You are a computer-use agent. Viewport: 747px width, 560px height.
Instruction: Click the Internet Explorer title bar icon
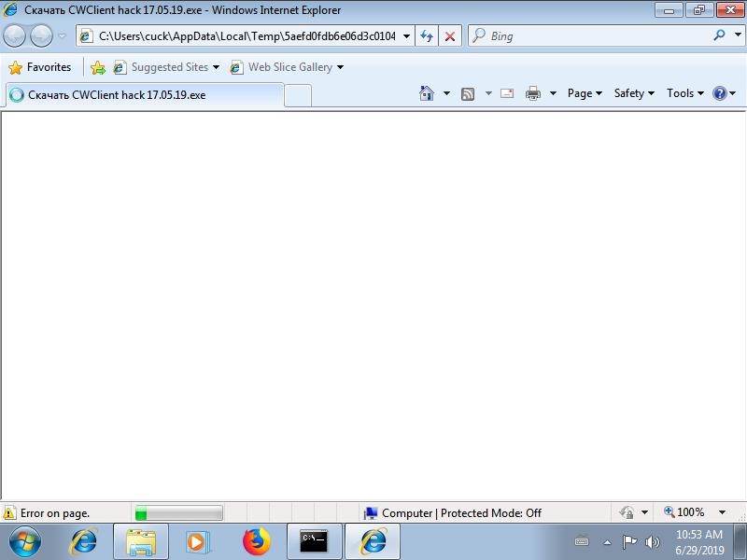coord(10,9)
